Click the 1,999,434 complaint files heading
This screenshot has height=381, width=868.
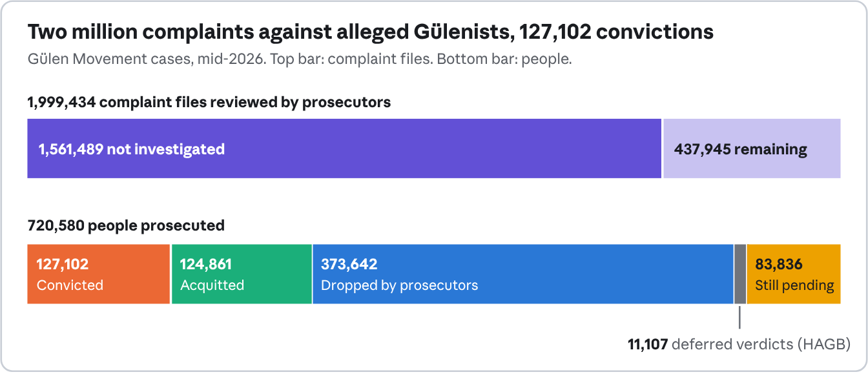pyautogui.click(x=209, y=102)
